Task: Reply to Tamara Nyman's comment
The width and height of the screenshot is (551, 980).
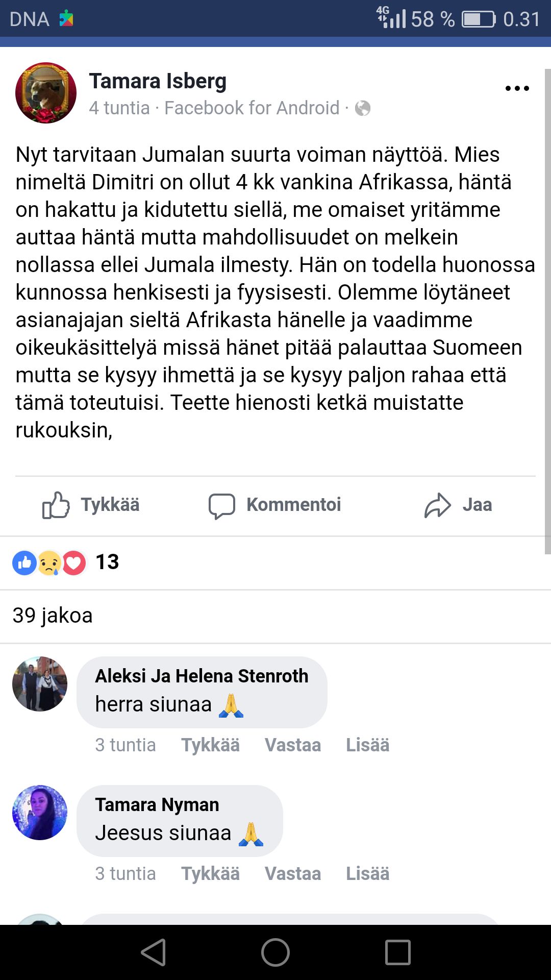Action: [293, 874]
